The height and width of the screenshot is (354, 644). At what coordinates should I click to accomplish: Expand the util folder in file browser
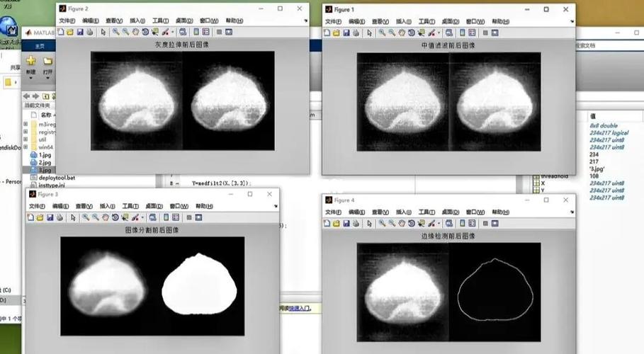[x=26, y=139]
